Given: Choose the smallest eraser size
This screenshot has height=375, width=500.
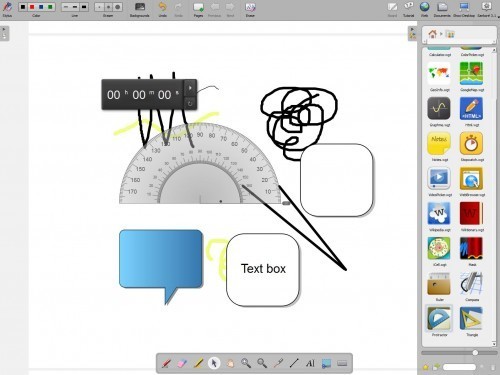Looking at the screenshot, I should [x=99, y=7].
